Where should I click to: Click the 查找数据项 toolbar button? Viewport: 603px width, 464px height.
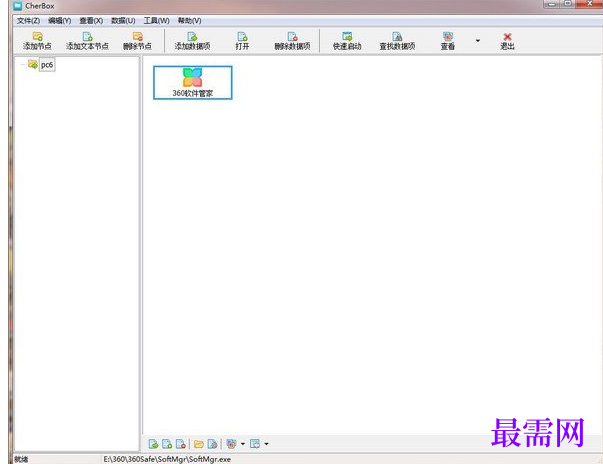coord(397,41)
